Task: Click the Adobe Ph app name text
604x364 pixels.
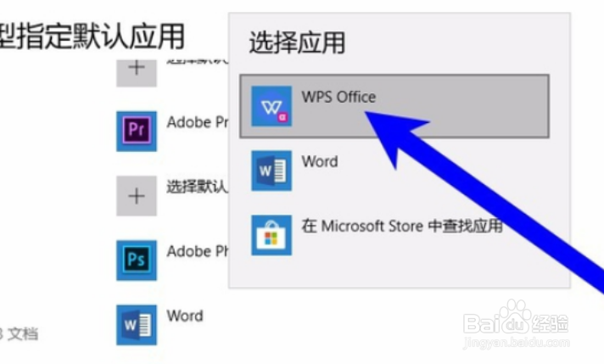Action: click(197, 251)
